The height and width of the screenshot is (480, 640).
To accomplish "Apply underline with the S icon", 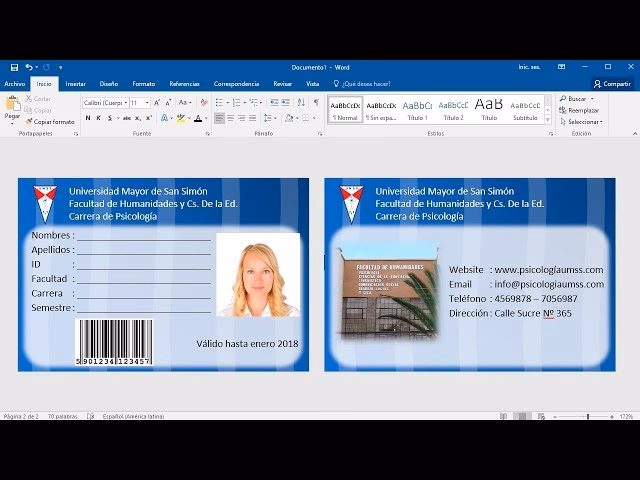I will pyautogui.click(x=111, y=118).
